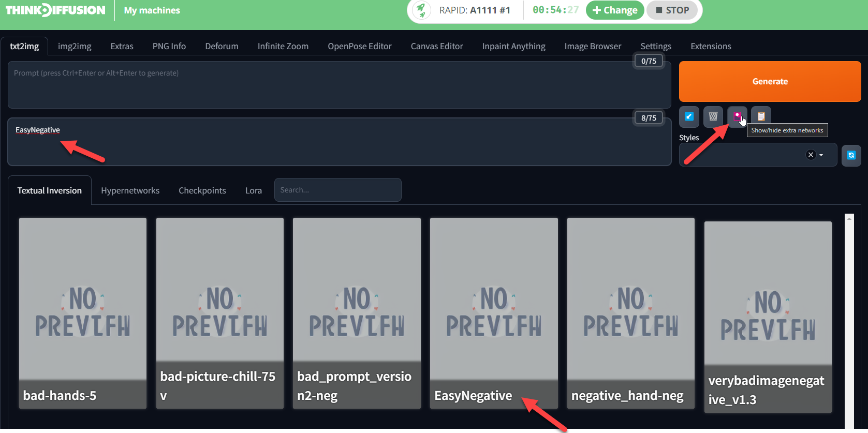Open the Deforum tab
Viewport: 868px width, 433px height.
[222, 46]
